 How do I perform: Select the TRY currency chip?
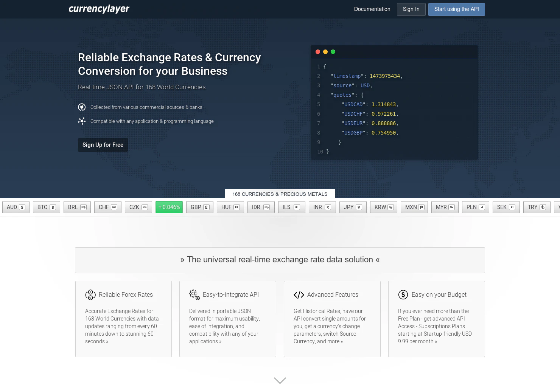click(537, 207)
